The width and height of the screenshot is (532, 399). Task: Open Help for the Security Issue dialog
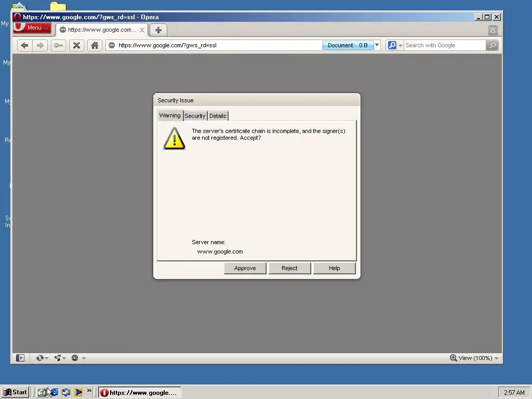334,268
